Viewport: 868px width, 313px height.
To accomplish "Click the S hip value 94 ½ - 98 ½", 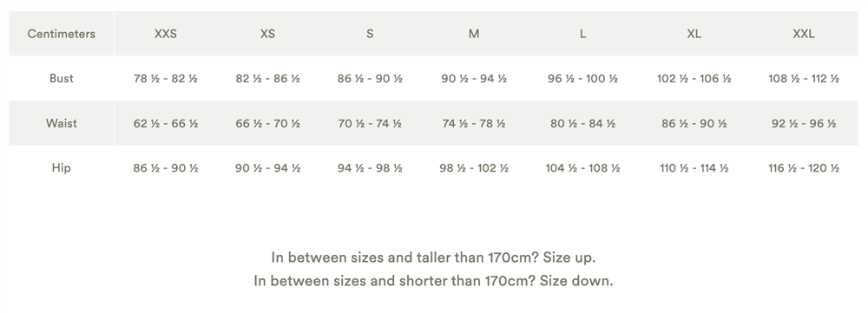I will tap(370, 168).
